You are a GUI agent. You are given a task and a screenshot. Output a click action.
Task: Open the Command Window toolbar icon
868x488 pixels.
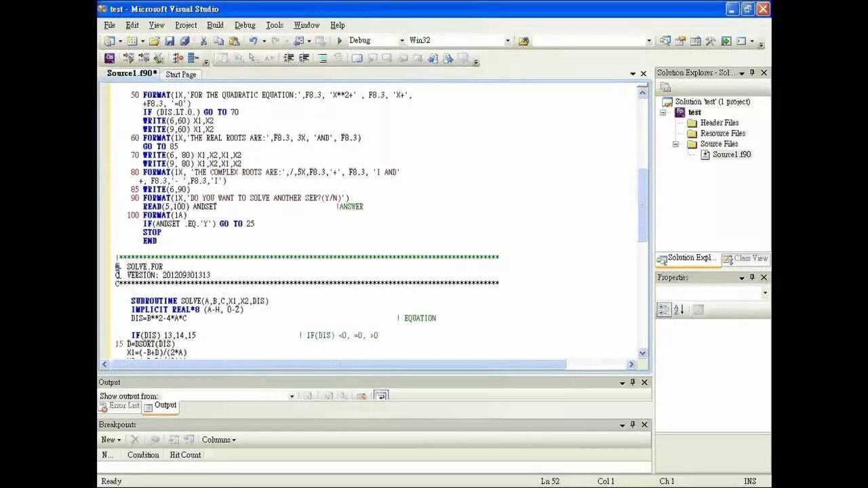(741, 41)
